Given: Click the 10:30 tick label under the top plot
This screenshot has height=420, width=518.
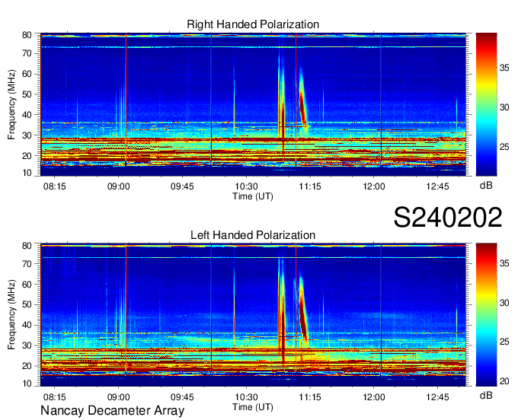Looking at the screenshot, I should point(246,186).
